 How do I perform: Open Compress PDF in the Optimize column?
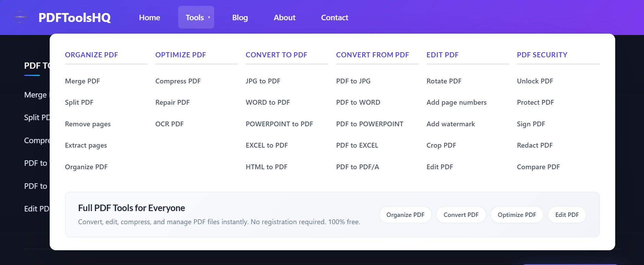tap(178, 81)
